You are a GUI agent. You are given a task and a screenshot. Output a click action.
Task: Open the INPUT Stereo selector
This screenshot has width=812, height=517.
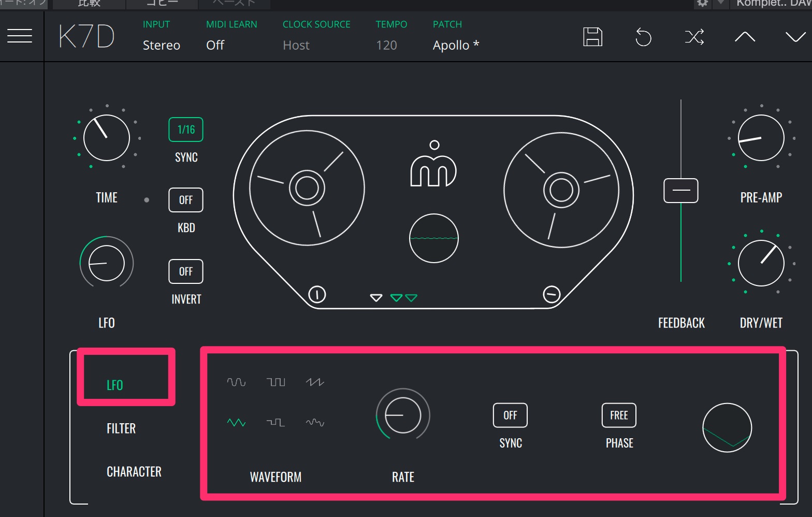pyautogui.click(x=162, y=45)
